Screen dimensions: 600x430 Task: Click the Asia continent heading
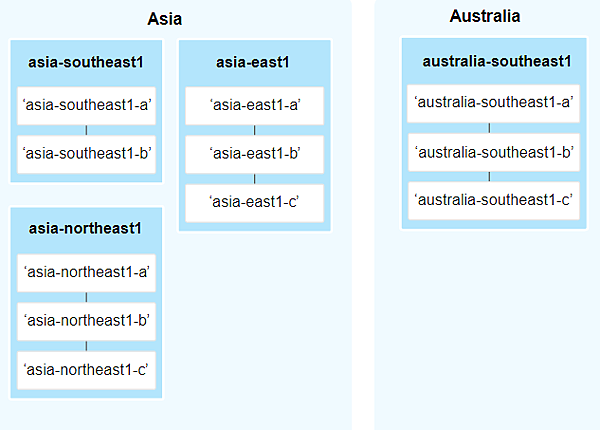coord(164,19)
